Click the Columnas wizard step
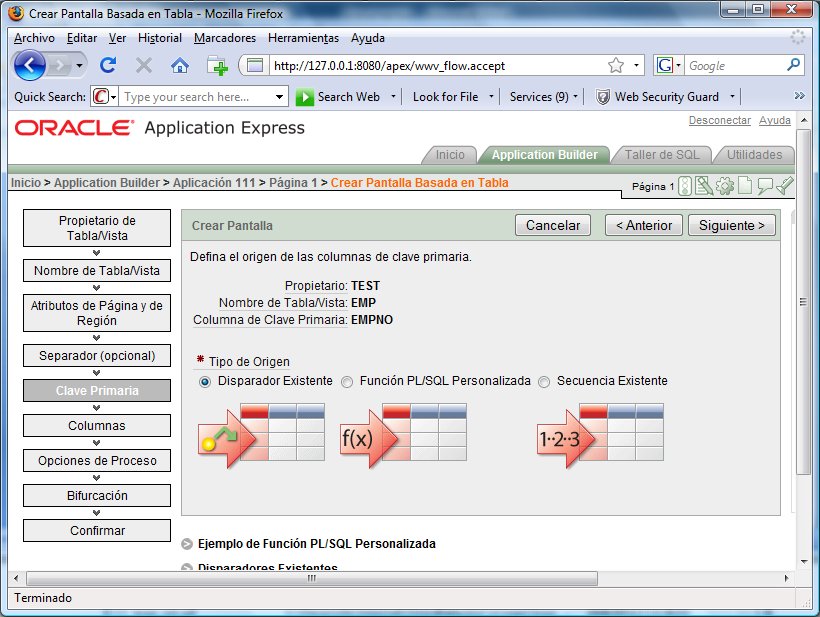This screenshot has height=617, width=820. [97, 426]
